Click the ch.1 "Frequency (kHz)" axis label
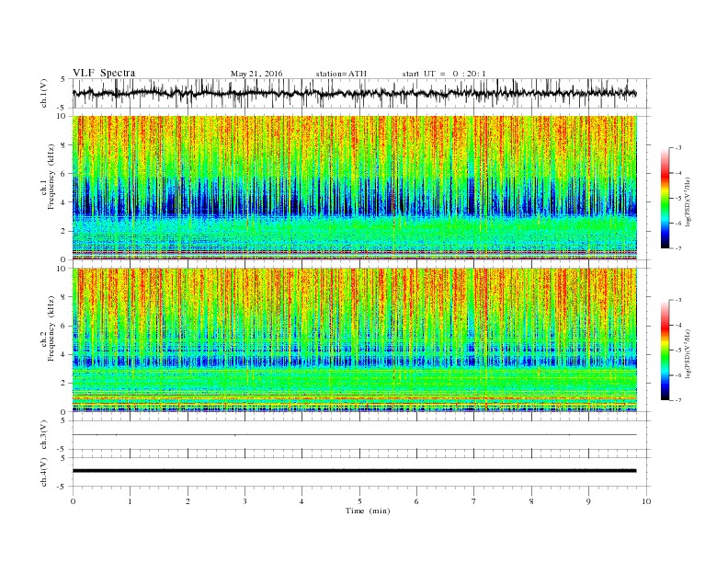The height and width of the screenshot is (563, 728). coord(51,177)
